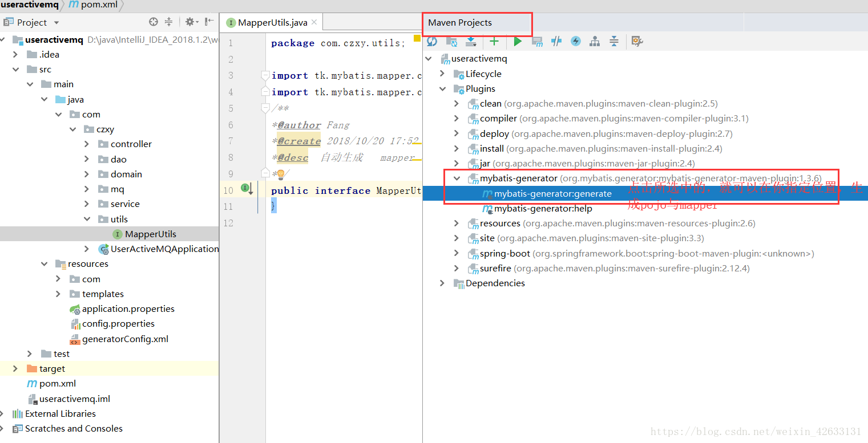This screenshot has width=868, height=443.
Task: Open application.properties file
Action: (122, 309)
